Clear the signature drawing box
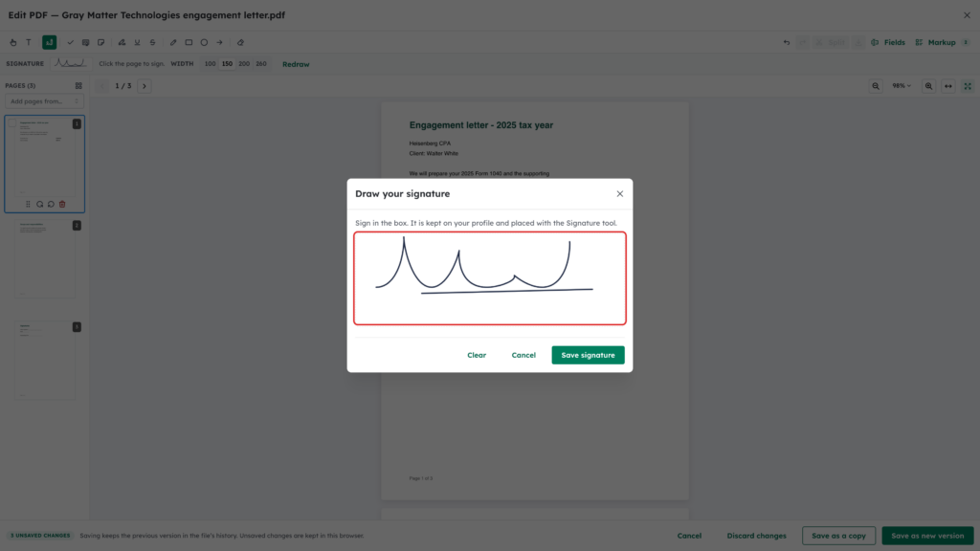The width and height of the screenshot is (980, 551). pyautogui.click(x=477, y=355)
